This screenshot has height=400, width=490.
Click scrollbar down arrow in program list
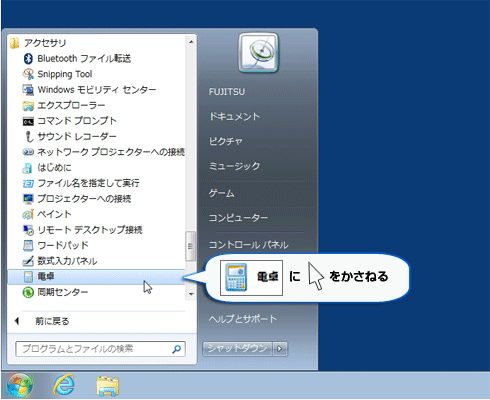(191, 294)
